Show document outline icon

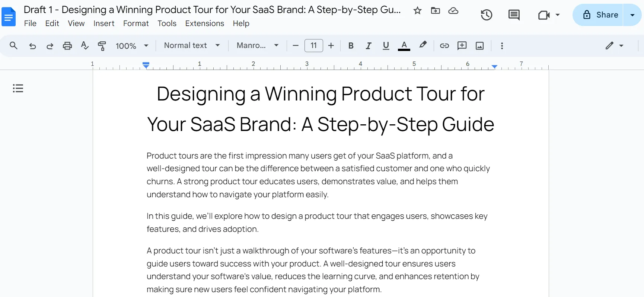tap(18, 88)
